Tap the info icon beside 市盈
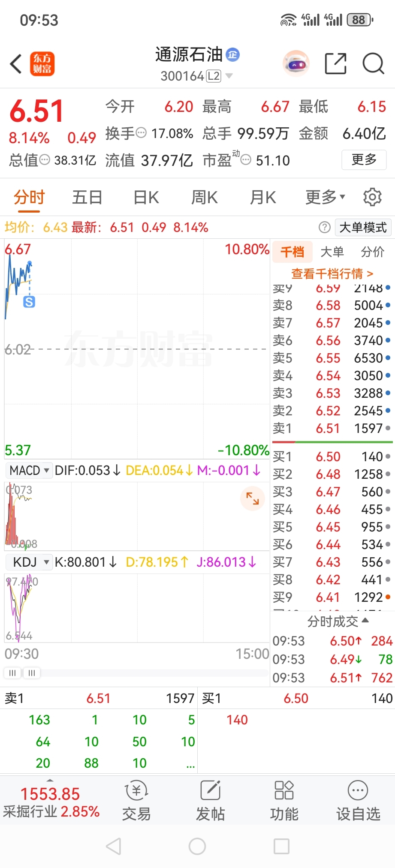Image resolution: width=395 pixels, height=868 pixels. pos(246,160)
